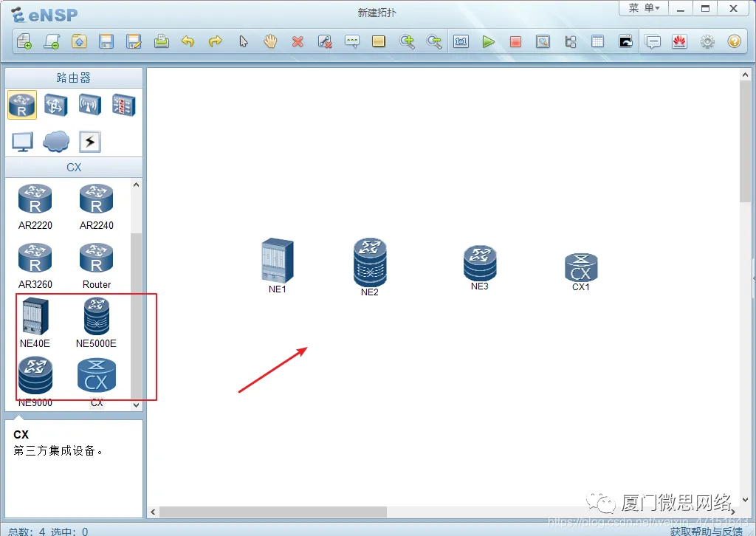Pick the AR2220 router model
756x536 pixels.
35,207
